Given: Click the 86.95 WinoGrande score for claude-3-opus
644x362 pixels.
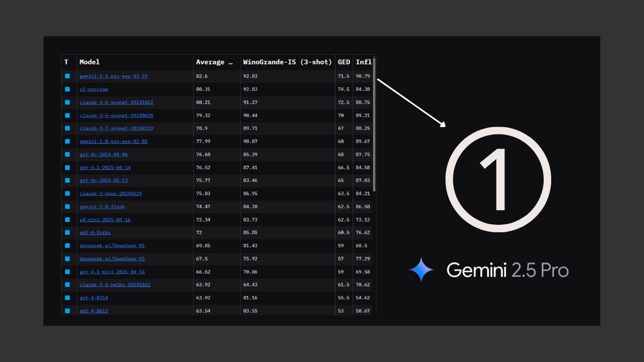Looking at the screenshot, I should [250, 194].
